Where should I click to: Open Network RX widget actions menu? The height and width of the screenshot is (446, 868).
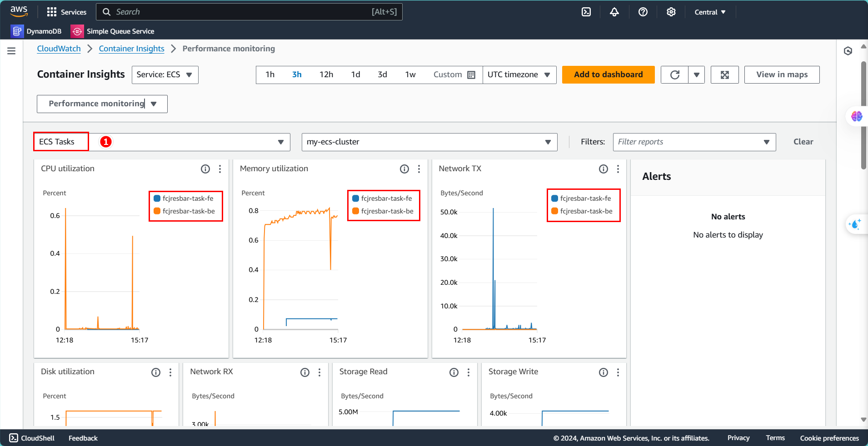click(319, 372)
